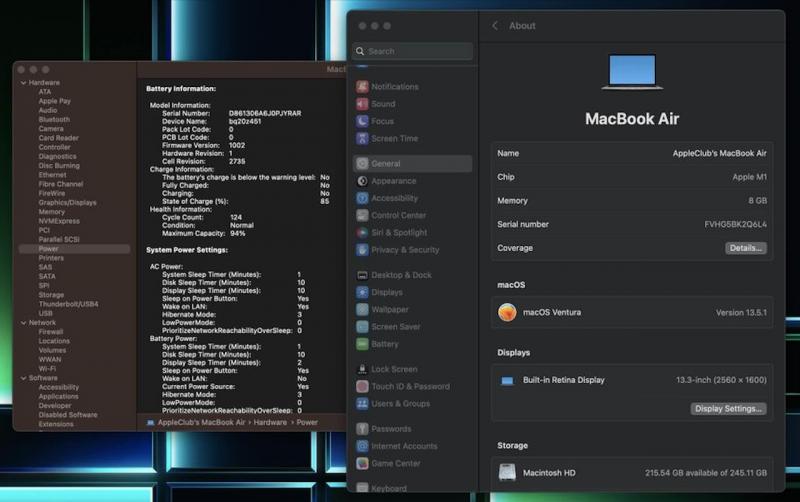Click the Touch ID & Password icon
Screen dimensions: 800x502
point(362,386)
